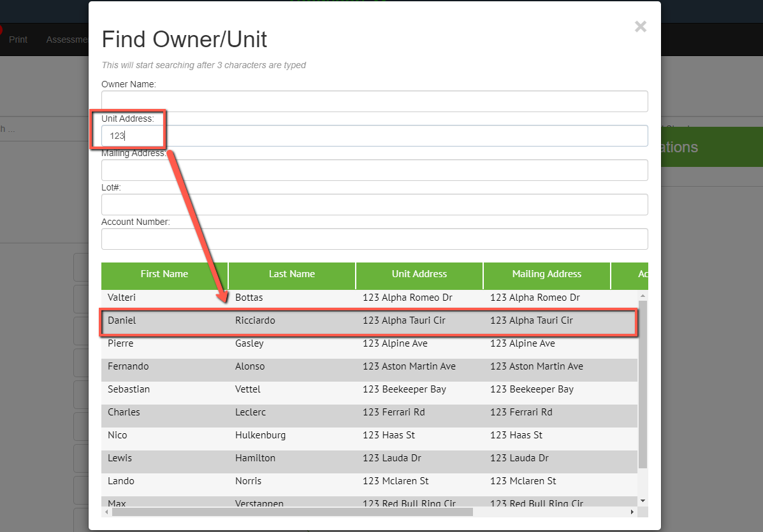Click last name Norris

[248, 480]
